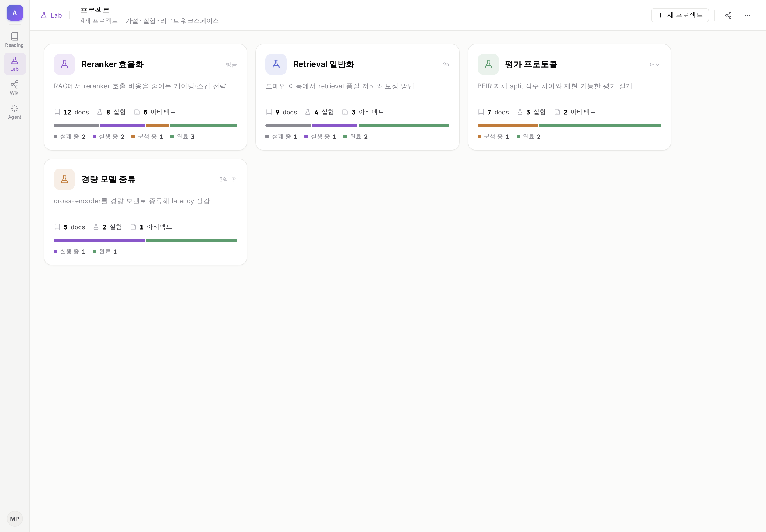
Task: Create a new project with 새 프로젝트
Action: pos(680,15)
